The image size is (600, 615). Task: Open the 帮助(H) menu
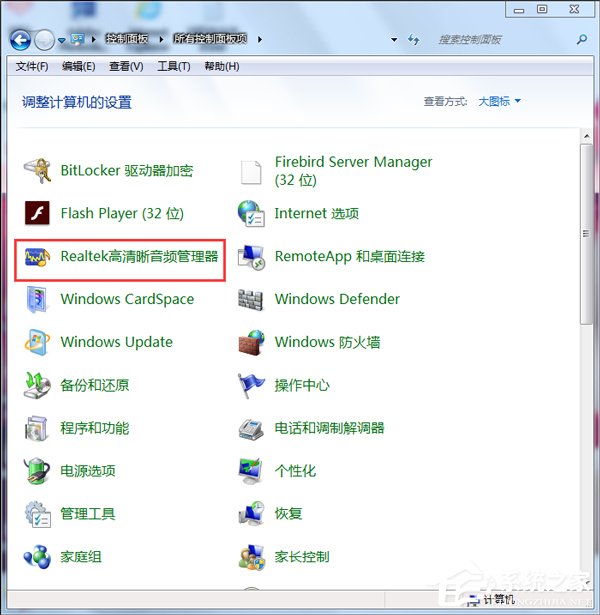222,66
